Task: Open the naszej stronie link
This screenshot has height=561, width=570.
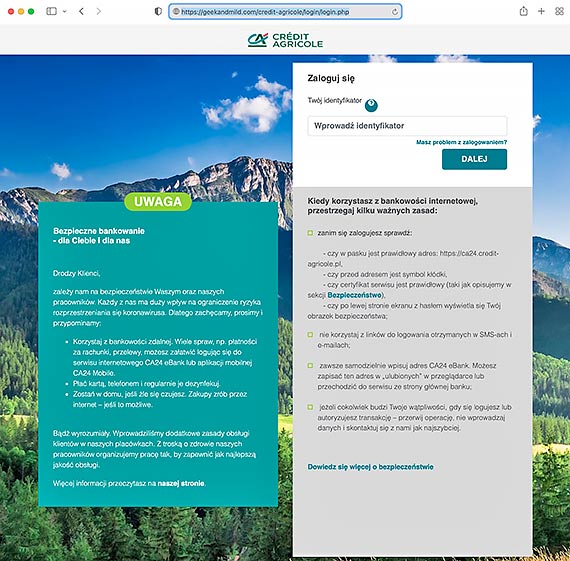Action: 181,483
